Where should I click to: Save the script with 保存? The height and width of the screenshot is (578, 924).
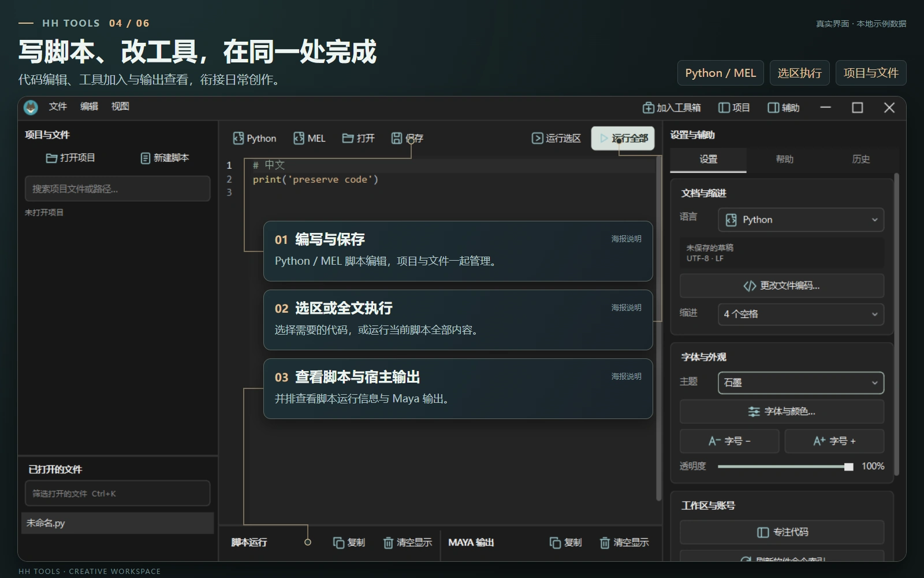(407, 138)
